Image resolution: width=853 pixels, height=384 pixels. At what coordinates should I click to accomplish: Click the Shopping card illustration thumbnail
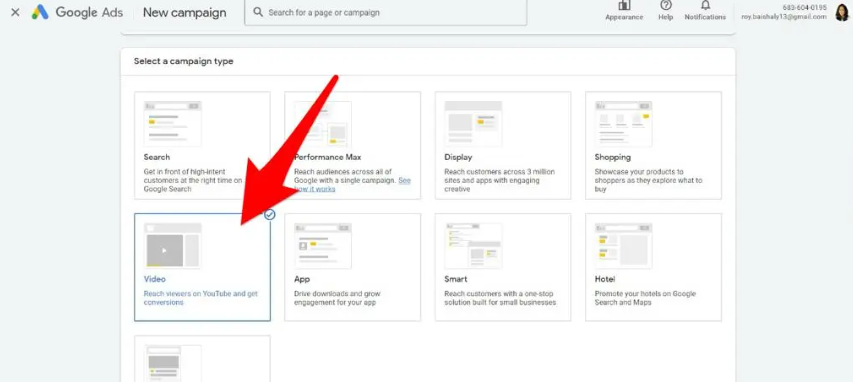pos(623,124)
